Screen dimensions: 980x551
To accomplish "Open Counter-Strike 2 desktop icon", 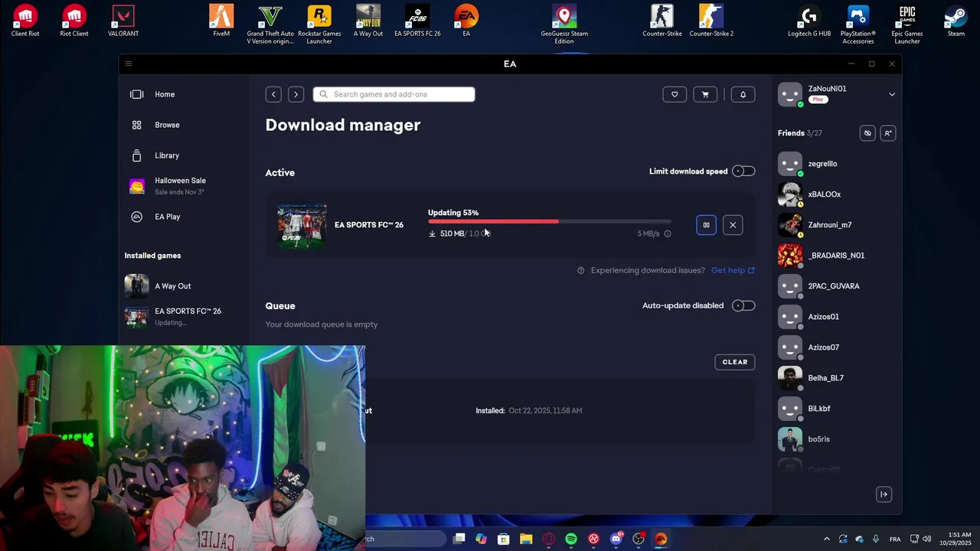I will pos(711,21).
